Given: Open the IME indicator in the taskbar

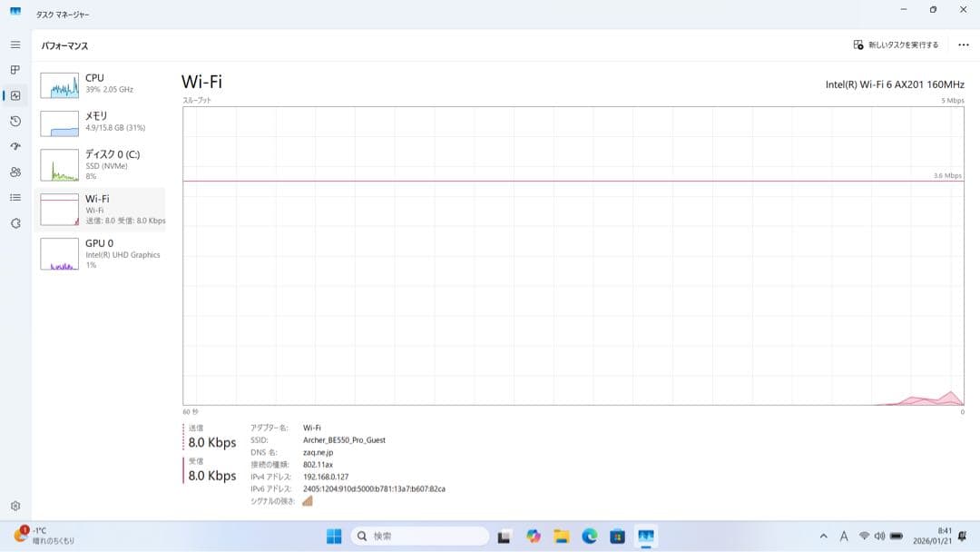Looking at the screenshot, I should coord(845,536).
